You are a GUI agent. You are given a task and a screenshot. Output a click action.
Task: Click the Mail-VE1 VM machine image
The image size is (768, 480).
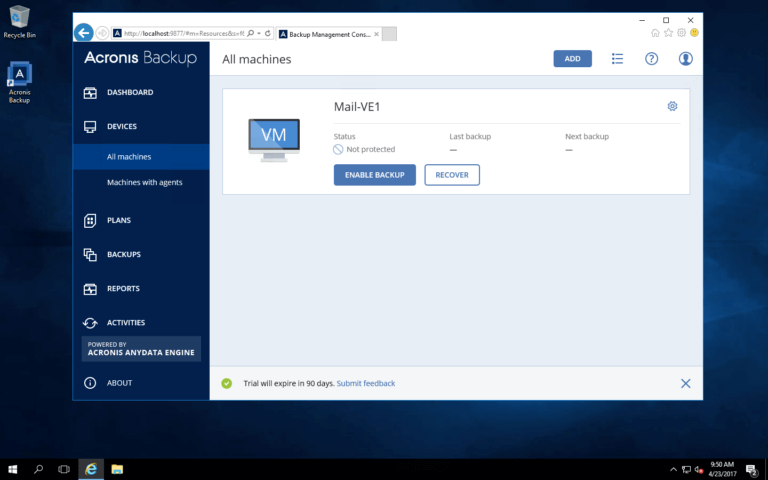coord(274,140)
